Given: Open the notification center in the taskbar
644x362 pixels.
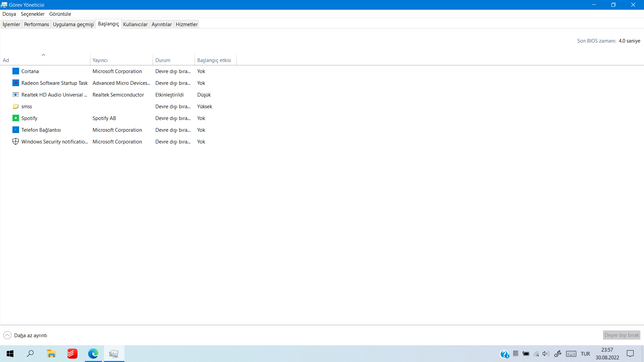Looking at the screenshot, I should pyautogui.click(x=630, y=354).
